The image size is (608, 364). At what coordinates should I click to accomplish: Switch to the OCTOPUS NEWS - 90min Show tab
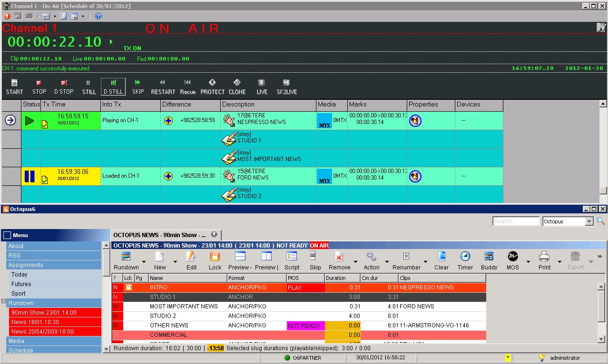point(160,235)
